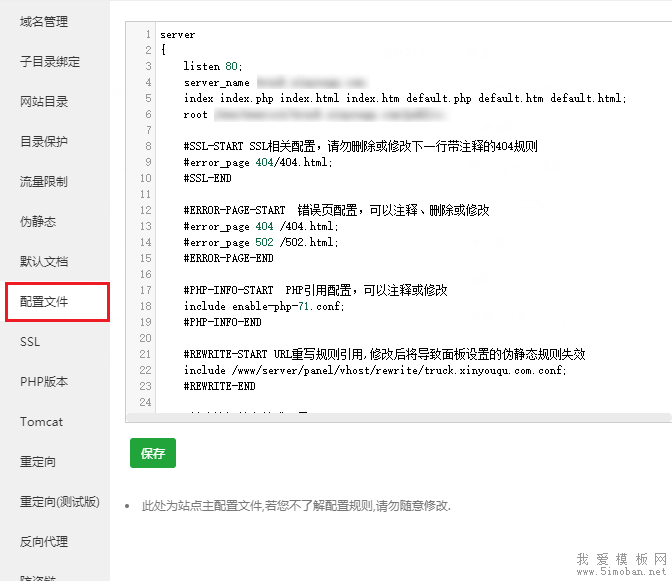Go to the 反向代理 tab
The height and width of the screenshot is (581, 672).
pos(44,542)
